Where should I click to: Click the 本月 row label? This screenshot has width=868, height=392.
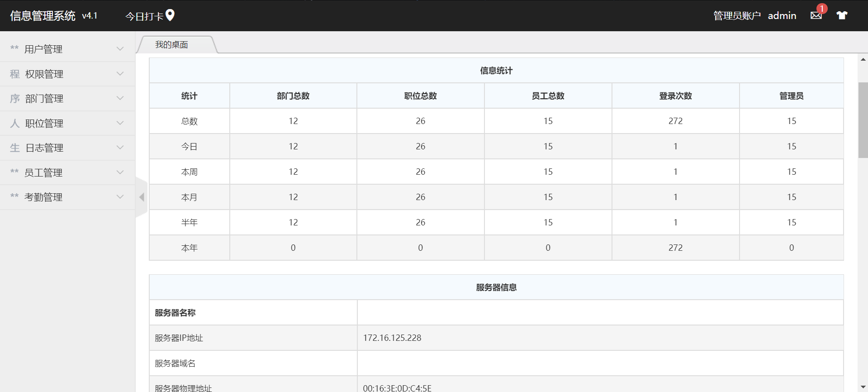190,197
